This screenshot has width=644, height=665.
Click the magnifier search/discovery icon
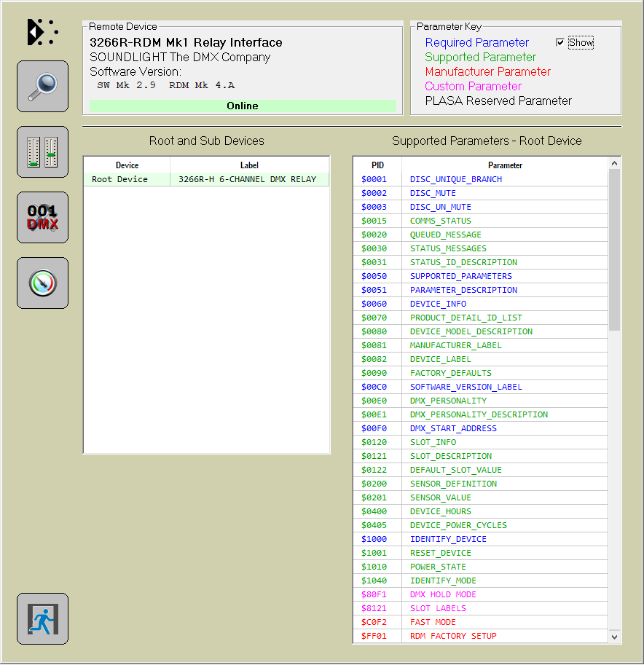coord(42,86)
